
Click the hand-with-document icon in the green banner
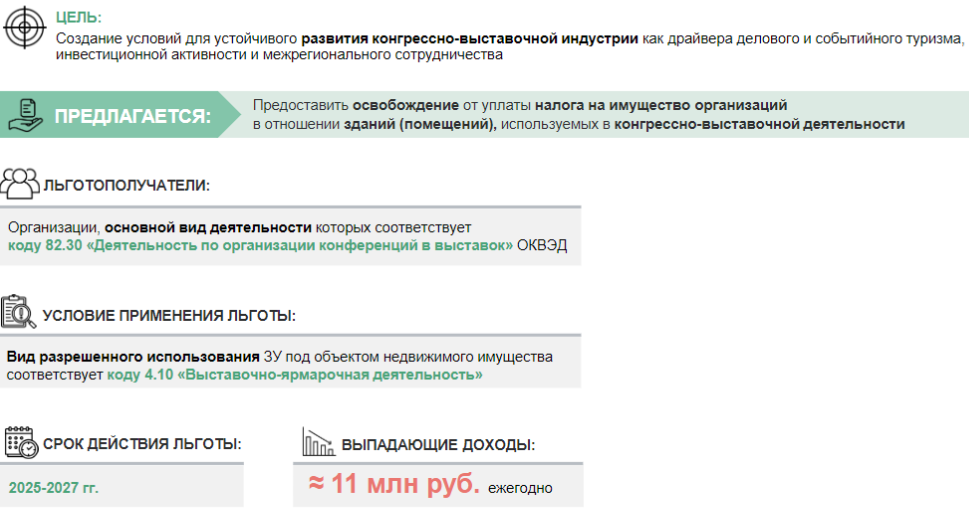point(25,114)
